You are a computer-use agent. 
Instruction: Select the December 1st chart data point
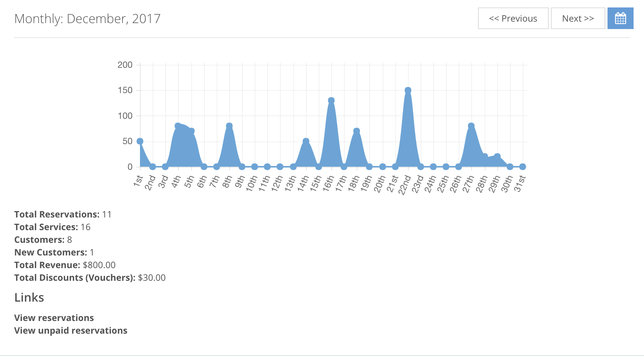(140, 141)
